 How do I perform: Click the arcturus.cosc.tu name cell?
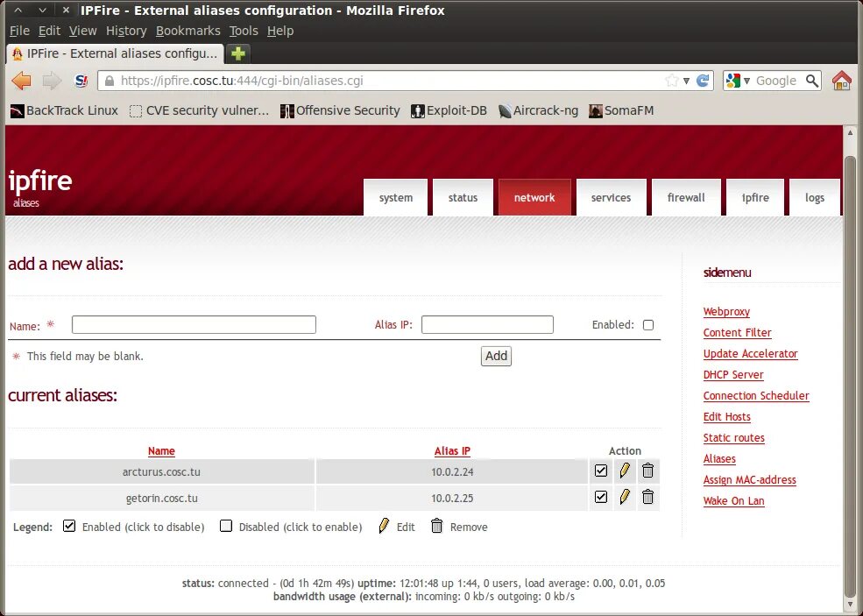point(162,471)
